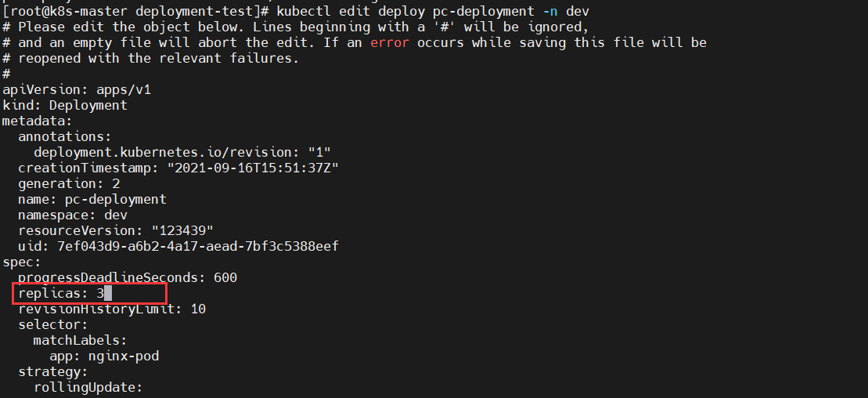This screenshot has width=868, height=398.
Task: Click progressDeadlineSeconds: 600 line
Action: pos(128,277)
